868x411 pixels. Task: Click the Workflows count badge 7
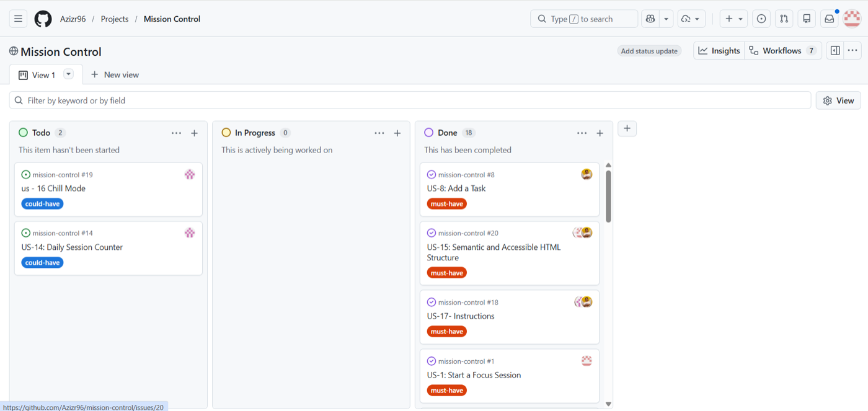pos(811,51)
